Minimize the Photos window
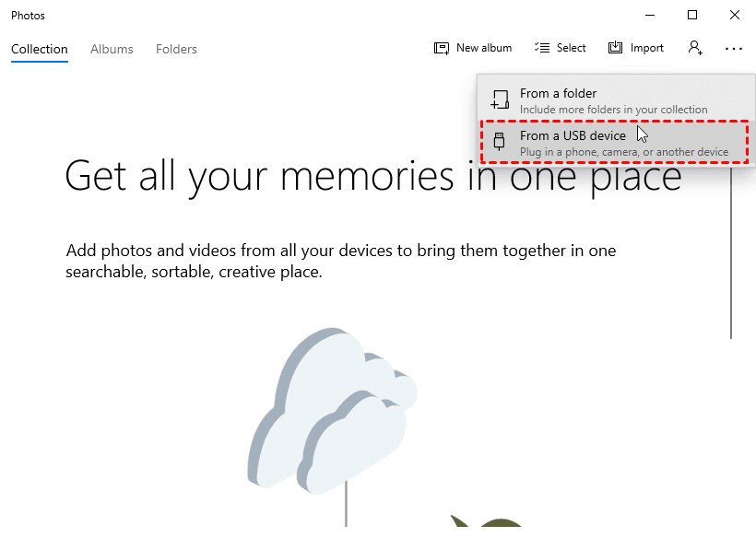 (650, 16)
